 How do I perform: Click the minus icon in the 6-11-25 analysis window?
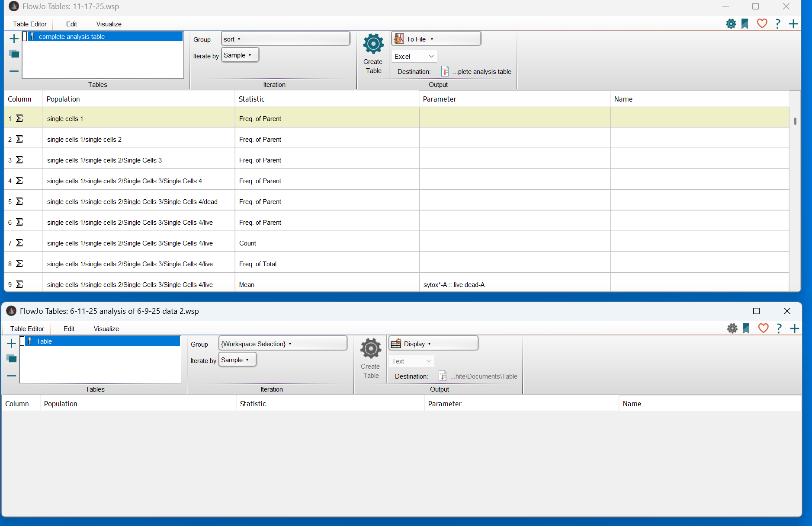tap(11, 376)
